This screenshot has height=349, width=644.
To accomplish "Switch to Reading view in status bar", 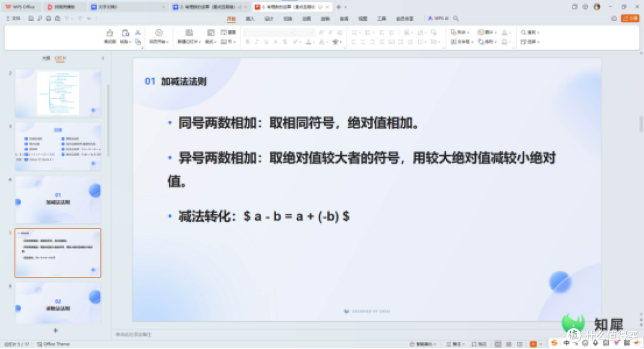I will 519,344.
